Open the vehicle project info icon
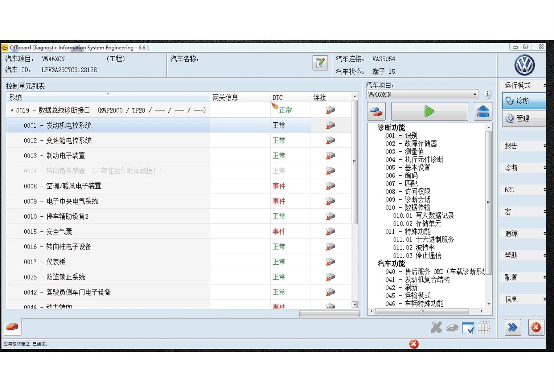 pos(488,94)
